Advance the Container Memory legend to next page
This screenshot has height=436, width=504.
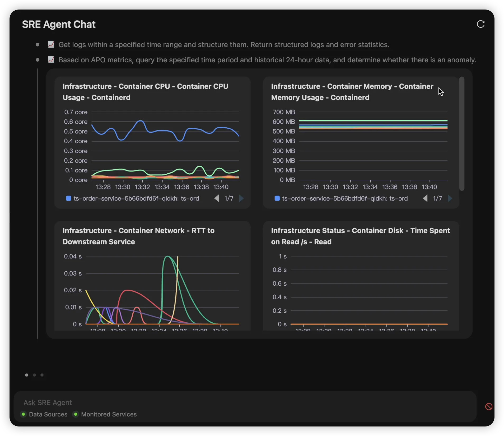(x=450, y=198)
